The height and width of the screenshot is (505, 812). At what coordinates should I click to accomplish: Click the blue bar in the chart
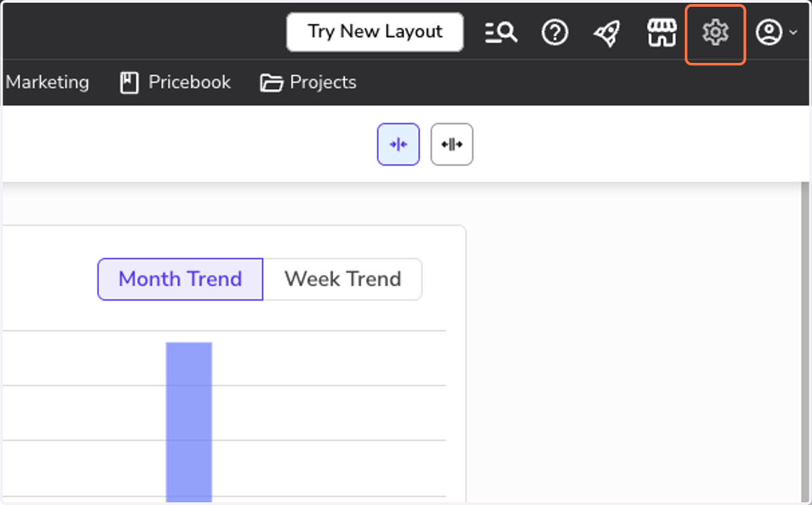point(189,422)
